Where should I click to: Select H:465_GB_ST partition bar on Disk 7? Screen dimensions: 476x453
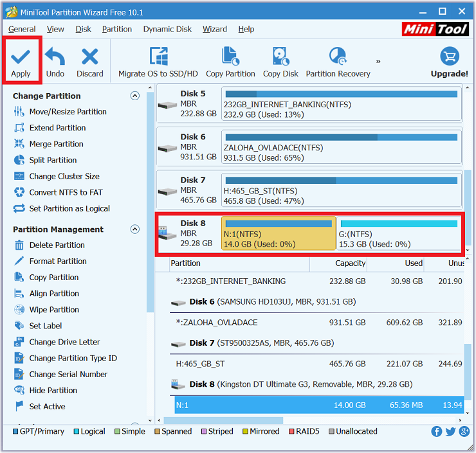pyautogui.click(x=342, y=190)
